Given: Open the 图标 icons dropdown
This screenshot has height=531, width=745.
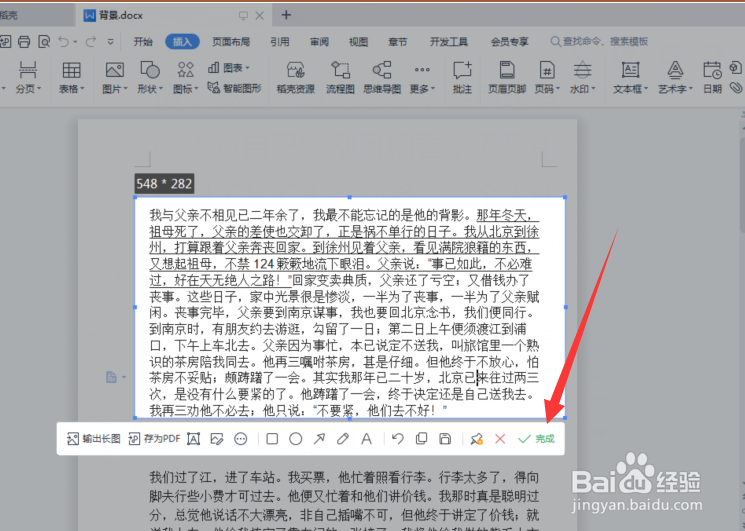Looking at the screenshot, I should pos(185,77).
